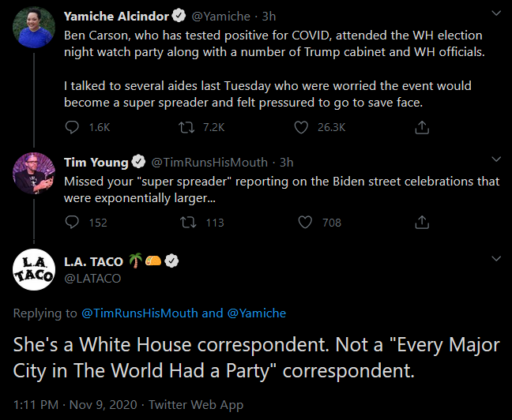Image resolution: width=512 pixels, height=420 pixels.
Task: Open the Yamiche Alcindor display name
Action: tap(116, 16)
